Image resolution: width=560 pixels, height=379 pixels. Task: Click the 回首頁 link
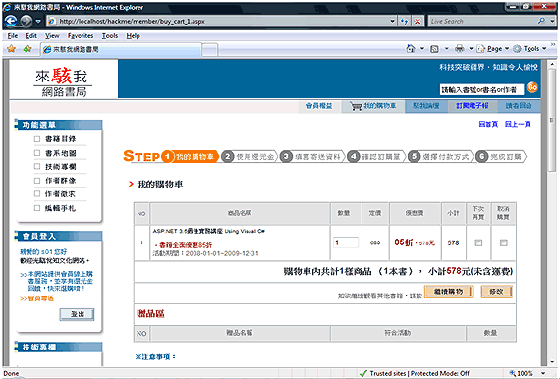coord(488,124)
